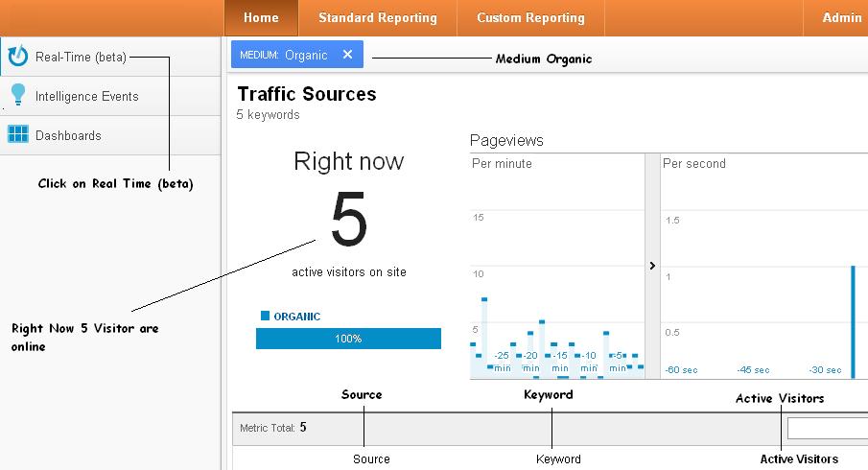Screen dimensions: 868x470
Task: Click the search field in the metric row
Action: [x=828, y=428]
